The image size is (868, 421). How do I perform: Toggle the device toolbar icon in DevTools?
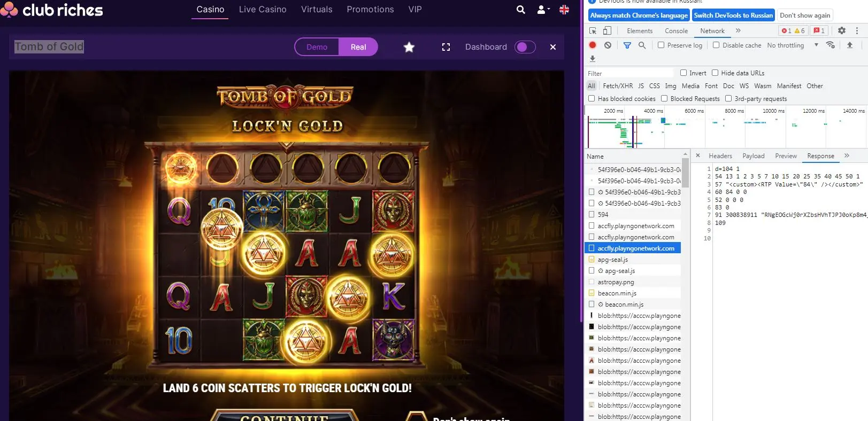[x=607, y=30]
